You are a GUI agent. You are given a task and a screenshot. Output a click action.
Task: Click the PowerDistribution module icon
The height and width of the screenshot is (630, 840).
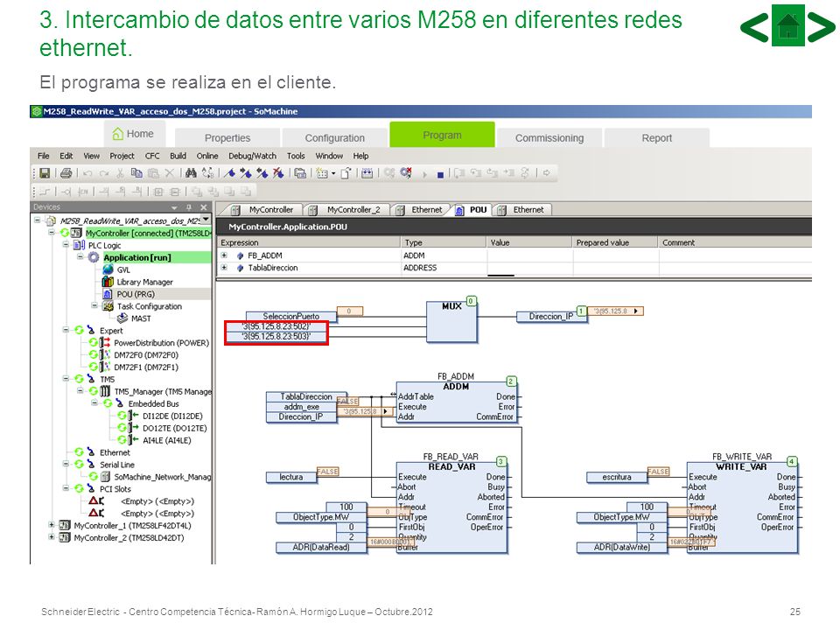(x=105, y=343)
